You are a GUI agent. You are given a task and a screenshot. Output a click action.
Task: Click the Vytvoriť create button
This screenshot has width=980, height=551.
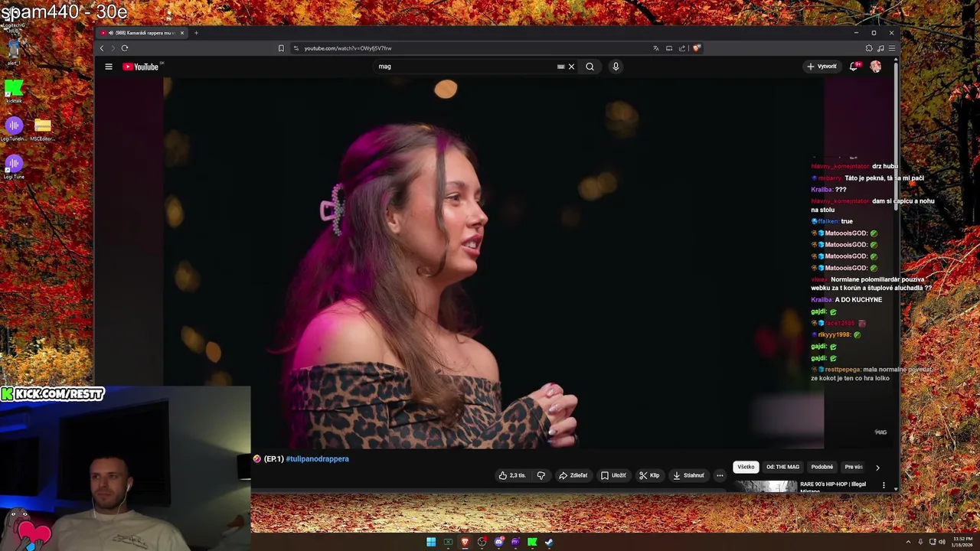(822, 67)
